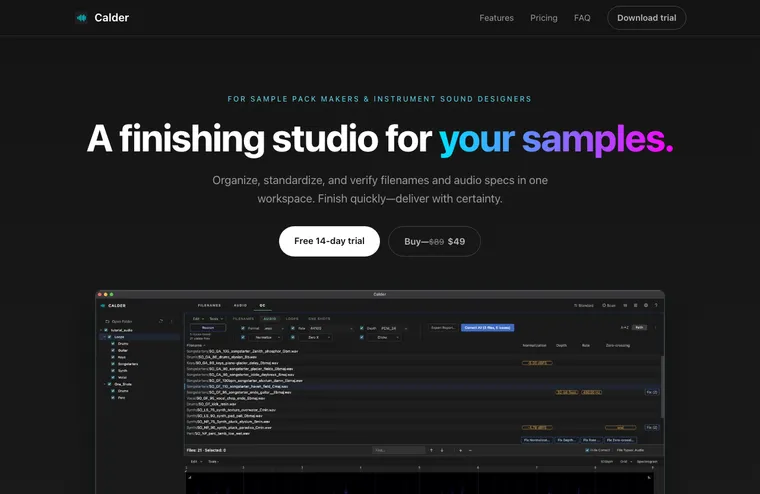The width and height of the screenshot is (760, 494).
Task: Open the Zero X dropdown
Action: 315,337
